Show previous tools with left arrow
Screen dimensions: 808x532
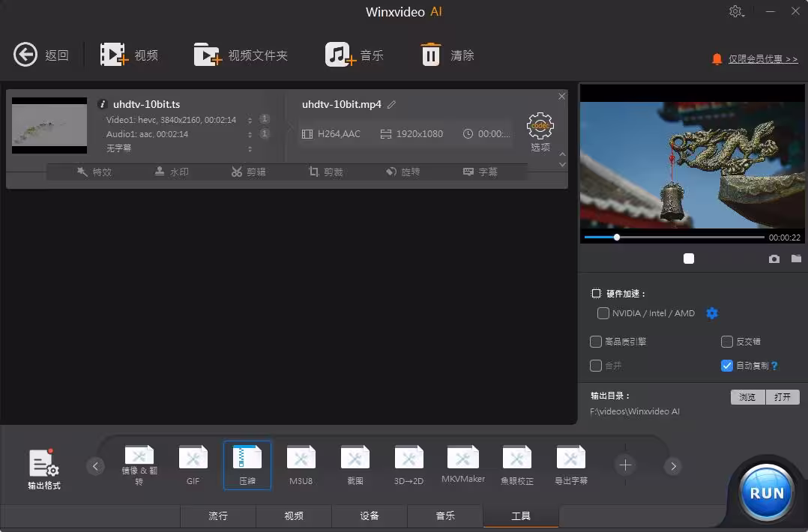[x=95, y=466]
